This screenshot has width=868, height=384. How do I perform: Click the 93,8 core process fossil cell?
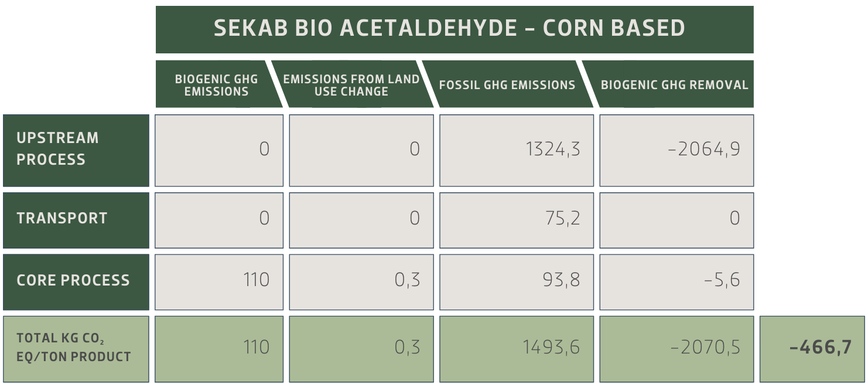pyautogui.click(x=516, y=281)
